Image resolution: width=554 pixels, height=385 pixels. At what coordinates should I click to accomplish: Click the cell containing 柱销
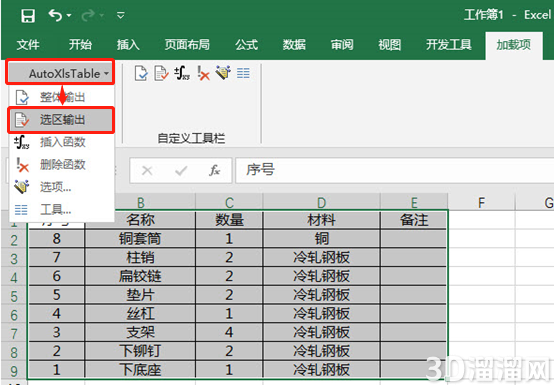(x=140, y=257)
